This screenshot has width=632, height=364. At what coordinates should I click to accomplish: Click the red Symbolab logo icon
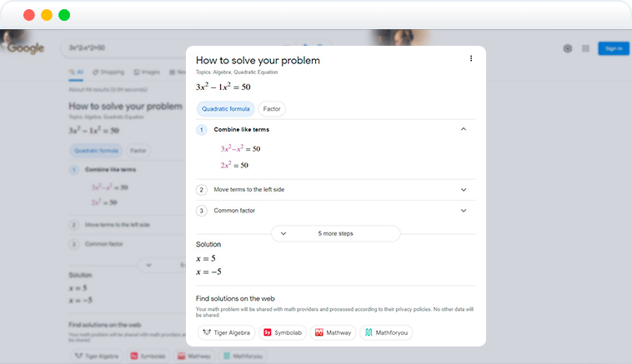click(268, 332)
